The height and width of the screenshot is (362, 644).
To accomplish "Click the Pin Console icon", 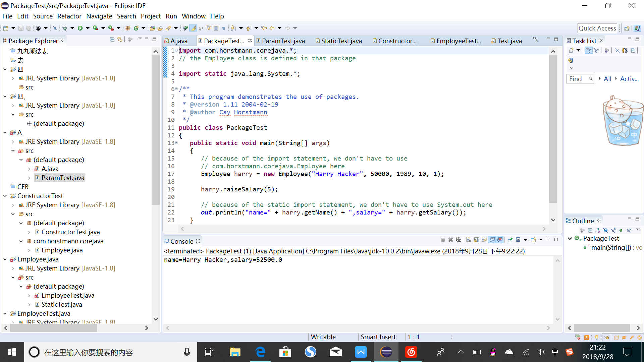I will 510,240.
